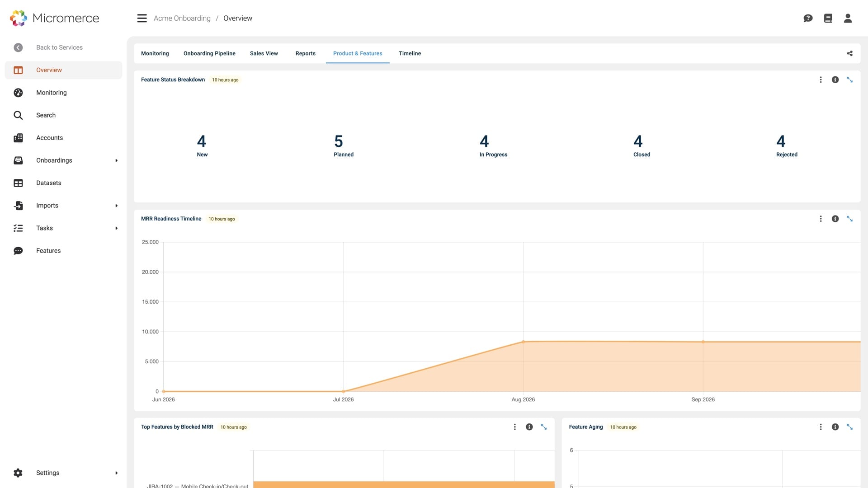
Task: Expand Top Features by Blocked MRR panel
Action: click(543, 427)
